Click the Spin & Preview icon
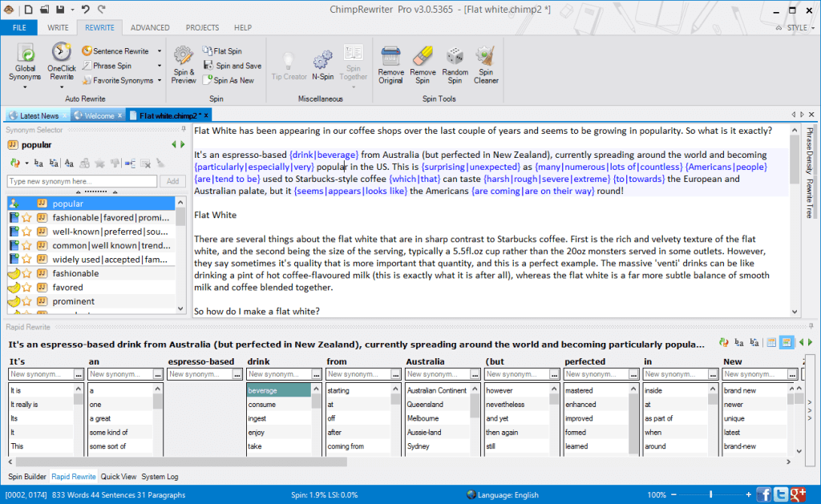 (x=184, y=56)
